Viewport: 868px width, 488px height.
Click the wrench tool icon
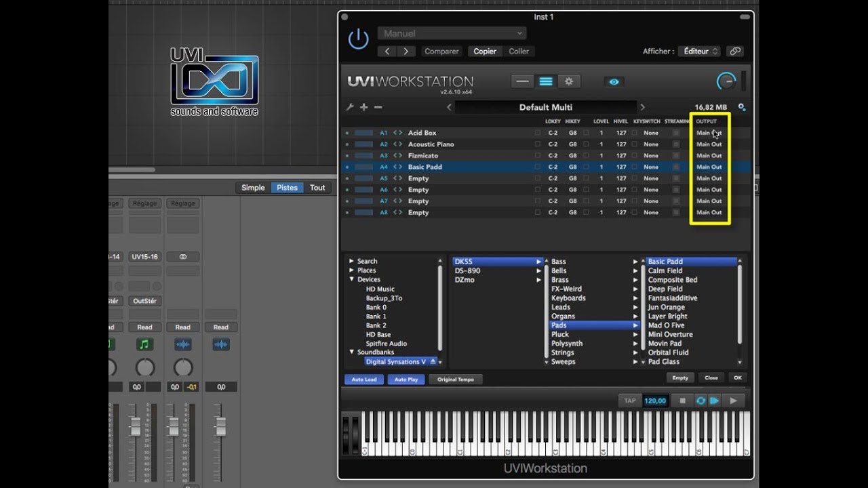click(351, 107)
